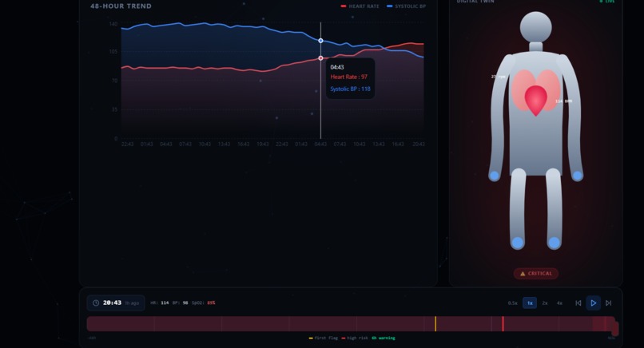Select the right hand sensor dot on the digital twin
This screenshot has height=348, width=644.
tap(577, 176)
